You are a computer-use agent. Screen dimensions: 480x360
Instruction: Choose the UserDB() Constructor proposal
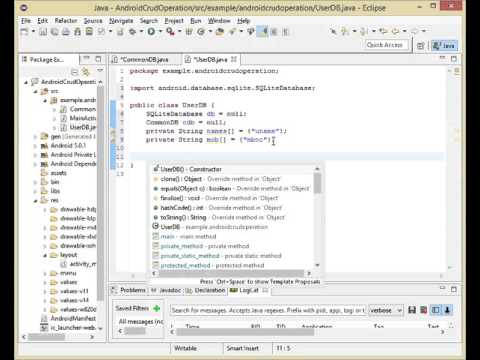[233, 169]
